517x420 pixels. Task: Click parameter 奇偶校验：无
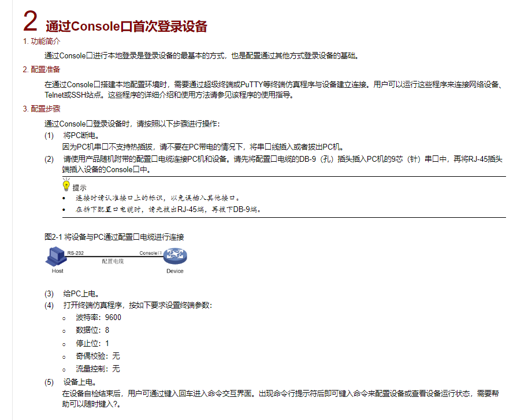[98, 356]
